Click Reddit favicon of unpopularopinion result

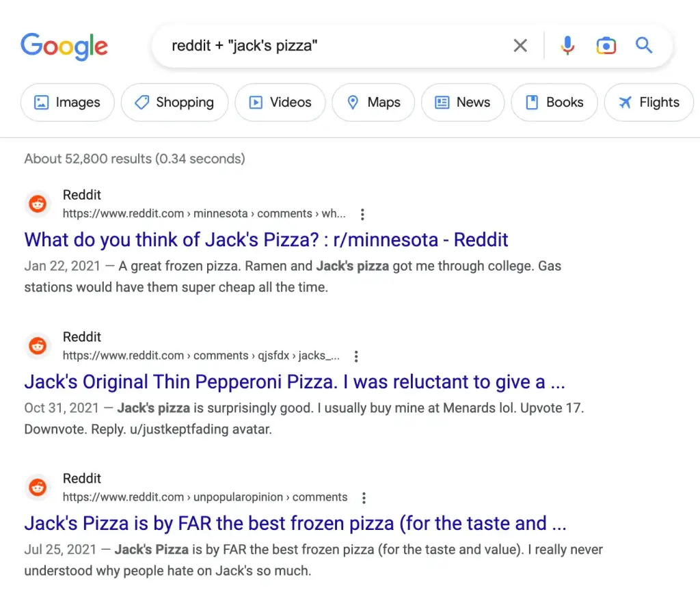[38, 488]
